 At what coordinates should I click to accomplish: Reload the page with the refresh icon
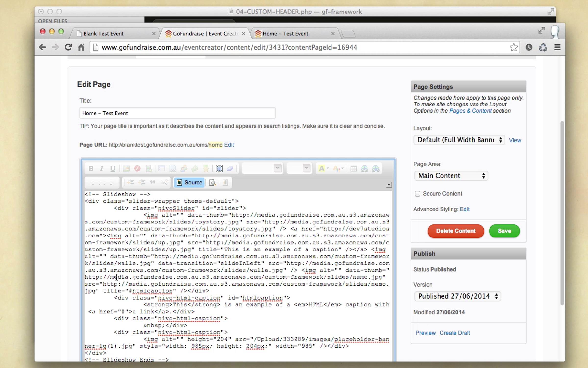tap(68, 47)
